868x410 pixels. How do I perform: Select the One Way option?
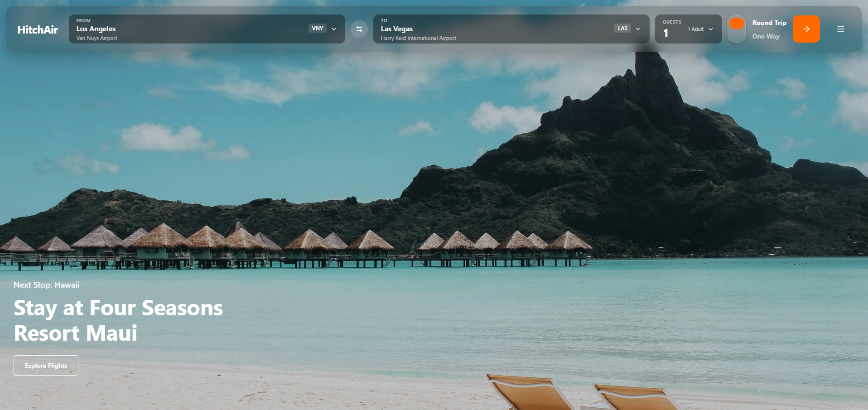[x=766, y=36]
